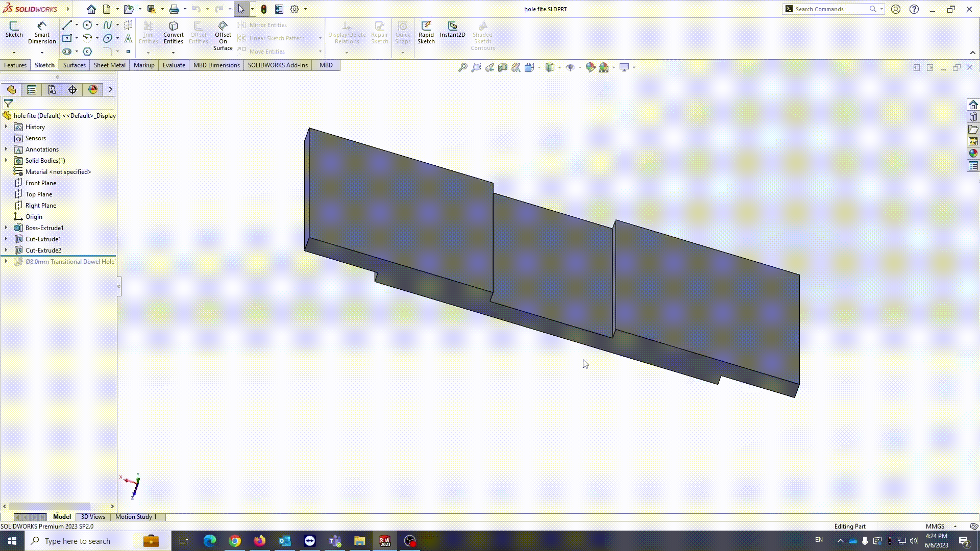
Task: Open the View Orientation cube icon
Action: click(x=529, y=67)
